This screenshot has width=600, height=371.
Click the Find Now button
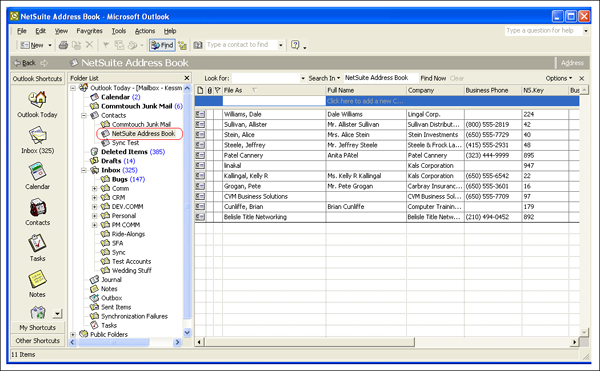[433, 78]
